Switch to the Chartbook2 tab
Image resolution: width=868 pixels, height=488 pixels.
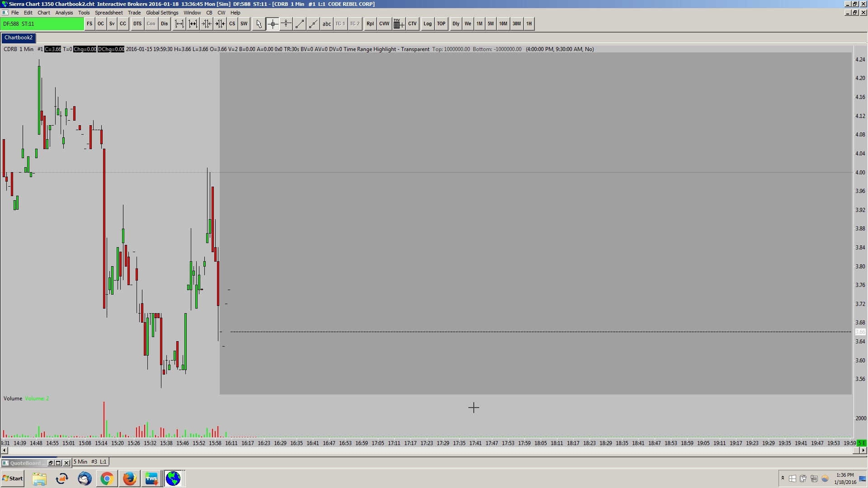click(x=19, y=38)
